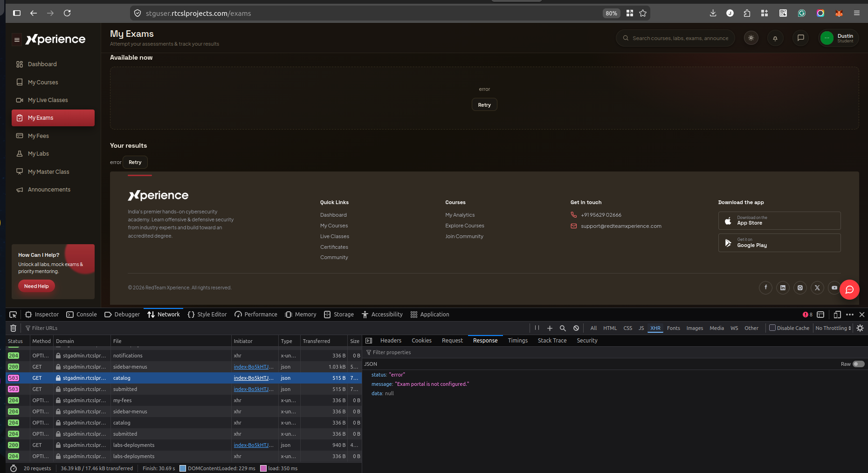
Task: Toggle the All request type filter
Action: [593, 328]
